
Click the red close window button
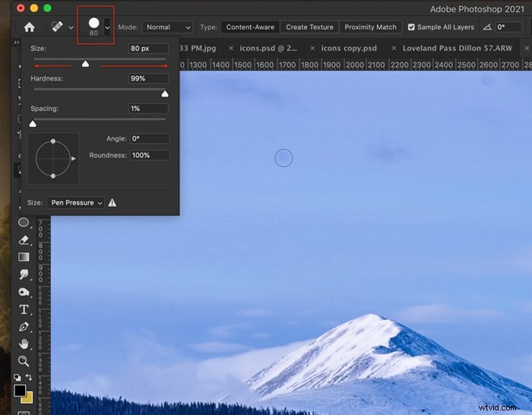click(x=21, y=8)
